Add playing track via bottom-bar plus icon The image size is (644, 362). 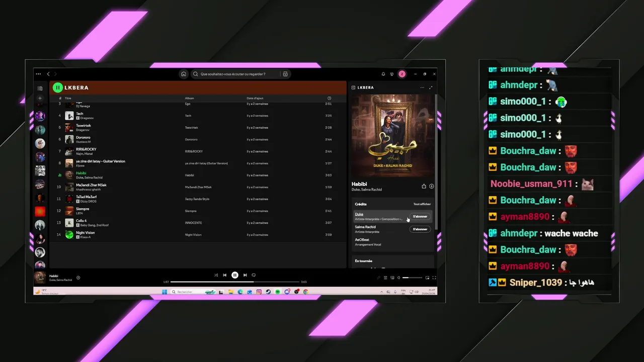(x=78, y=278)
